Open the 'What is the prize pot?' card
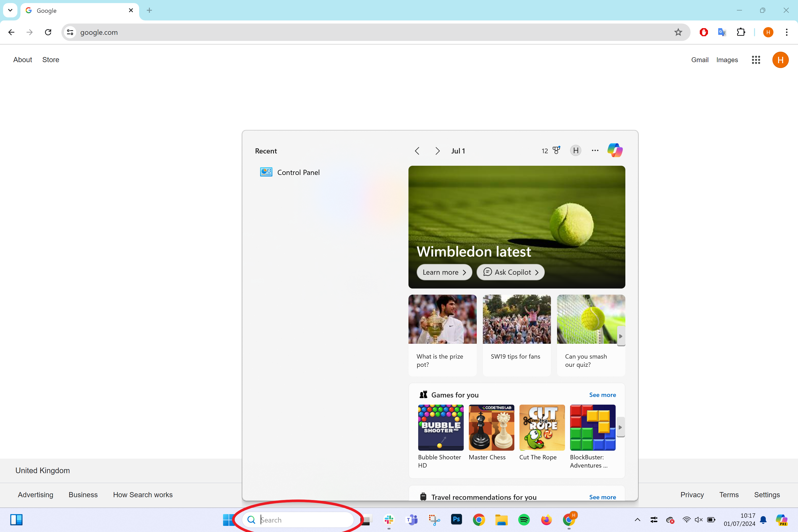 click(x=442, y=335)
